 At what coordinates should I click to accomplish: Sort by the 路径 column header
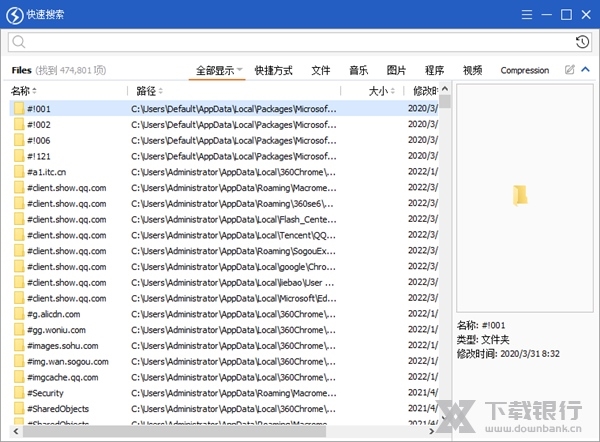149,91
